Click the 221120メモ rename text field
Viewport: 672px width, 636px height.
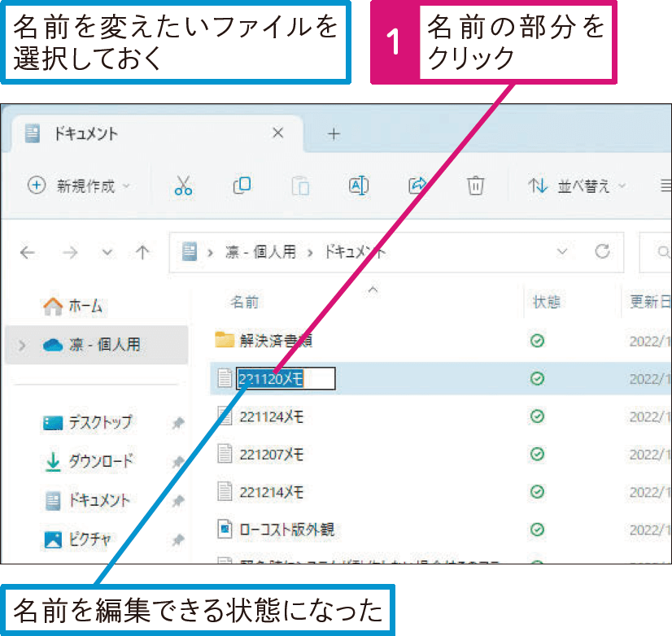(286, 379)
